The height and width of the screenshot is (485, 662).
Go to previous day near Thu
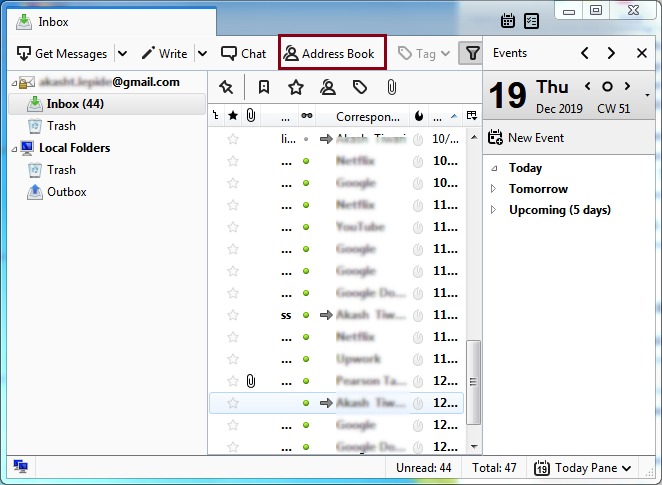click(588, 86)
